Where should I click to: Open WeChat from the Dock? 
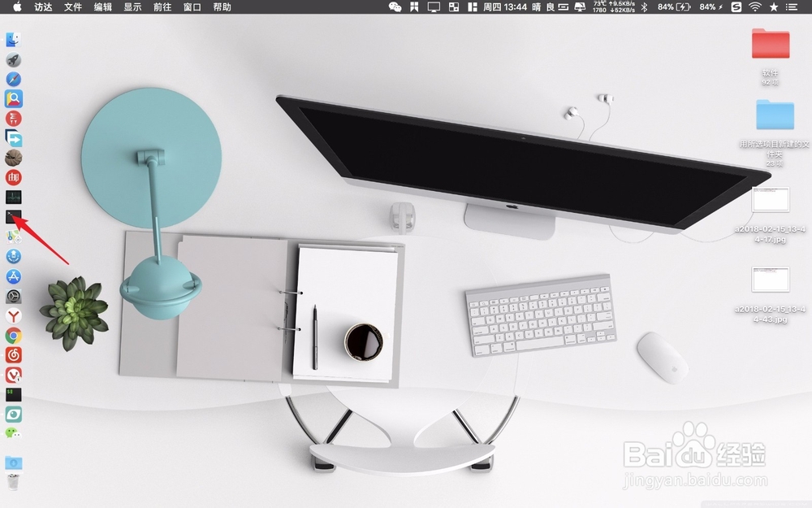(14, 433)
